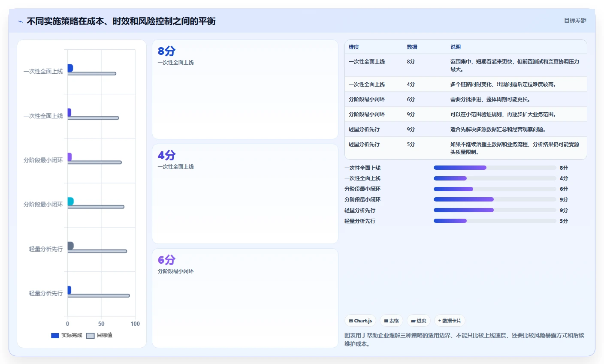Click the 表格 chip
The width and height of the screenshot is (604, 364).
coord(391,321)
